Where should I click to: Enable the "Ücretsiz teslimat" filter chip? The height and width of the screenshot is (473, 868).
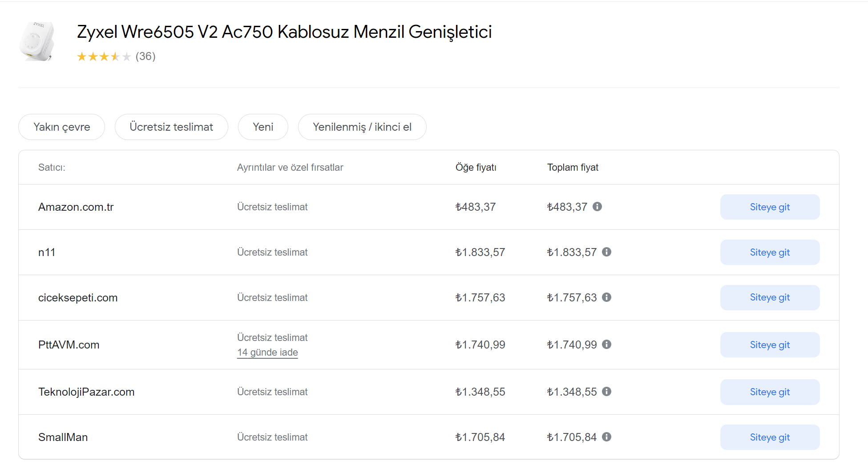(x=171, y=127)
